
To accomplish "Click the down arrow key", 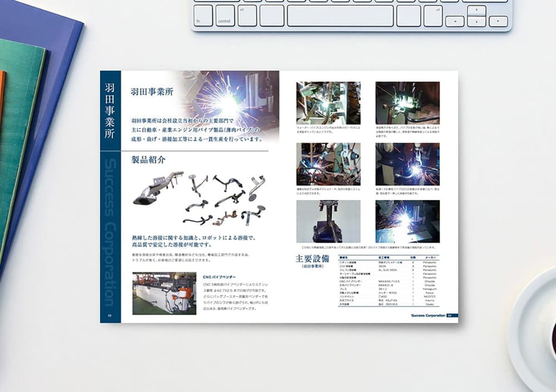I will pyautogui.click(x=476, y=21).
